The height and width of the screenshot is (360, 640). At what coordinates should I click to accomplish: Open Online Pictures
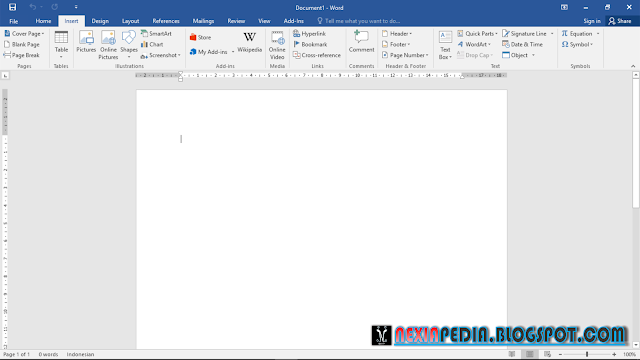(x=108, y=45)
